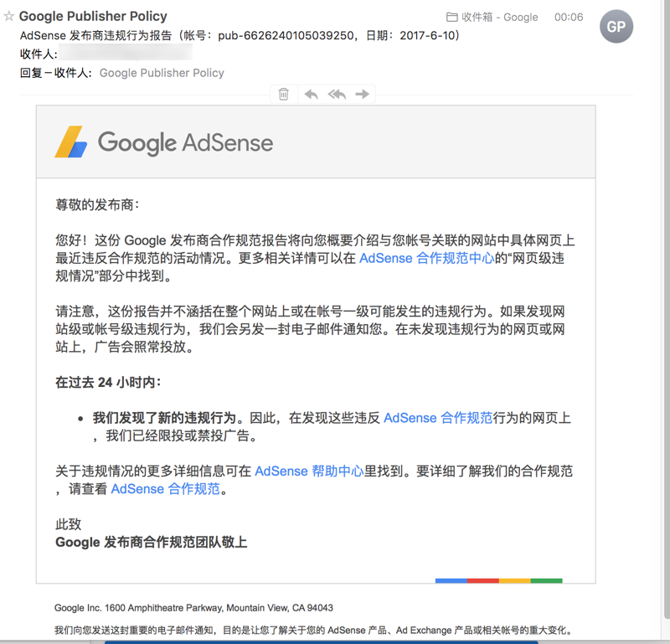The image size is (670, 644).
Task: Click the inbox folder icon in the header
Action: [451, 17]
